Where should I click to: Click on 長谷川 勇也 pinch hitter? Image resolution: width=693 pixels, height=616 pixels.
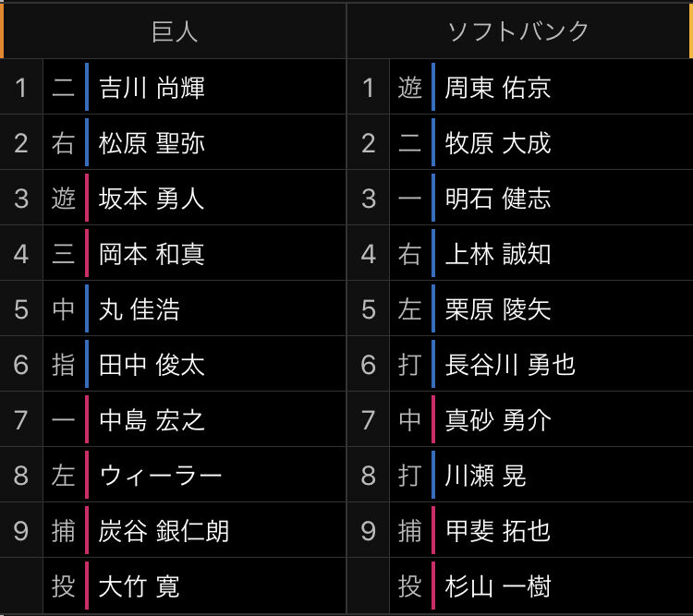pyautogui.click(x=510, y=365)
